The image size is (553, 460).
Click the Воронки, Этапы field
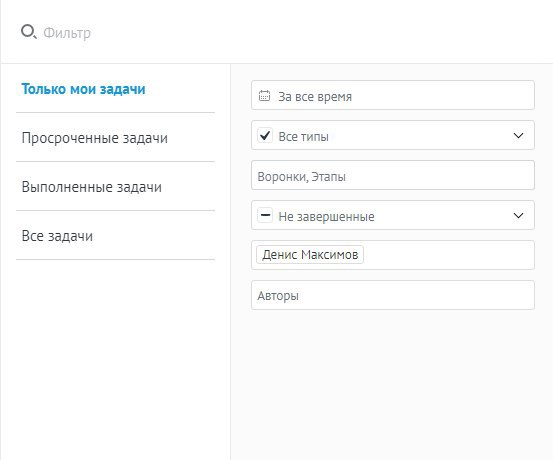coord(393,175)
